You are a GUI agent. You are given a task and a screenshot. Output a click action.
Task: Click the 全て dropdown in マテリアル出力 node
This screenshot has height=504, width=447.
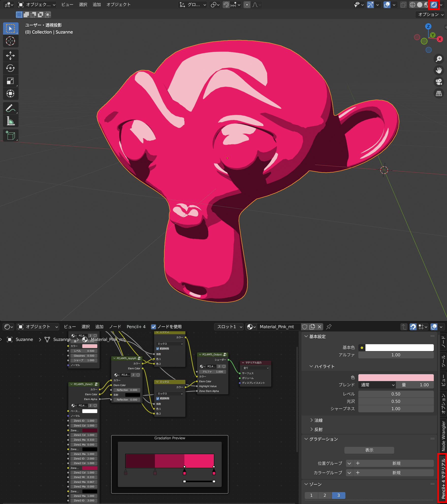point(256,368)
